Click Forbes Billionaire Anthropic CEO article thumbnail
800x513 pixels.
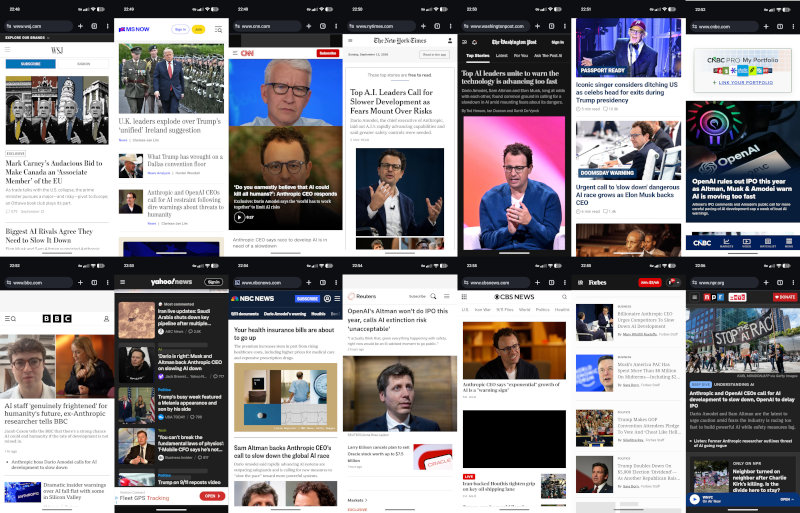pos(594,322)
